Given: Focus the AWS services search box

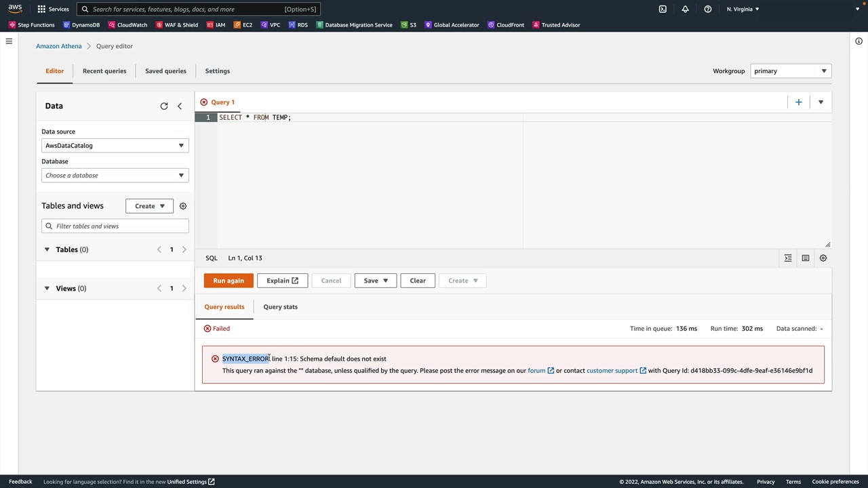Looking at the screenshot, I should click(x=198, y=9).
